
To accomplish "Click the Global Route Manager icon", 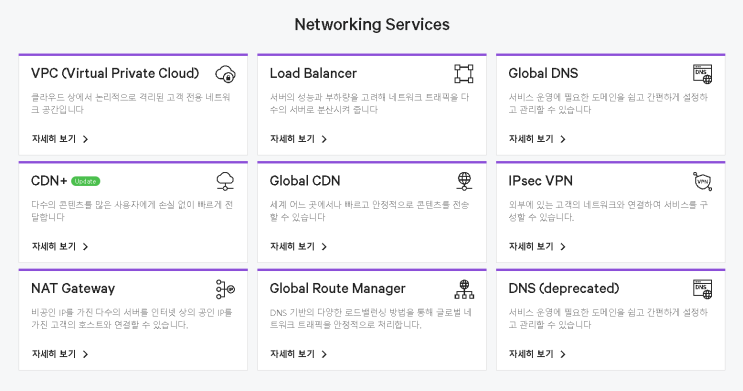I will coord(464,289).
